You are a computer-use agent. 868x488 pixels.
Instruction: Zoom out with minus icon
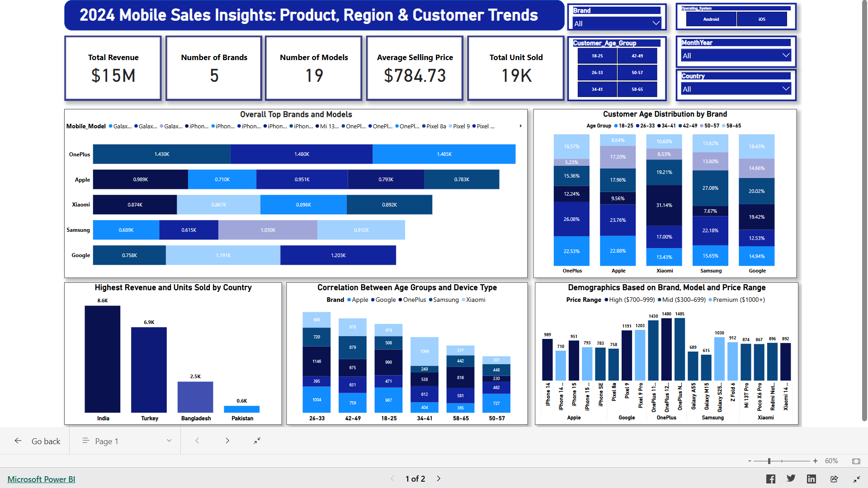tap(750, 461)
